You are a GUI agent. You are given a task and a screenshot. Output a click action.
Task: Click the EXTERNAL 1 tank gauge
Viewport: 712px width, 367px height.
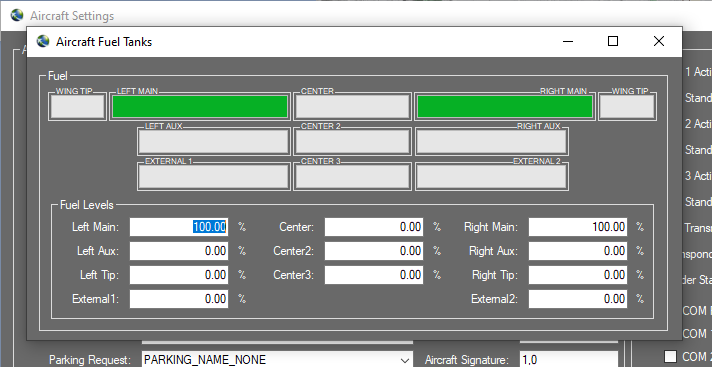coord(214,177)
